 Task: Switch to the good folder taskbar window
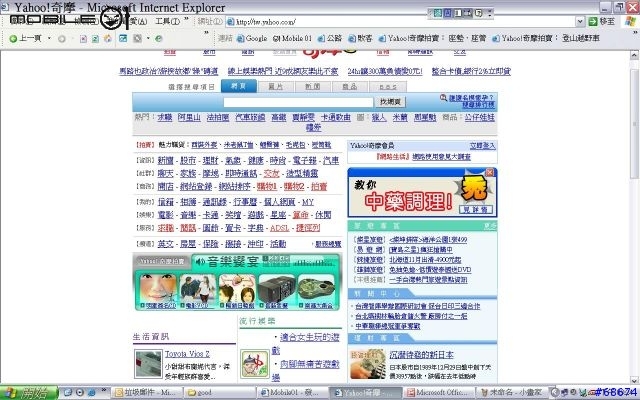[220, 393]
